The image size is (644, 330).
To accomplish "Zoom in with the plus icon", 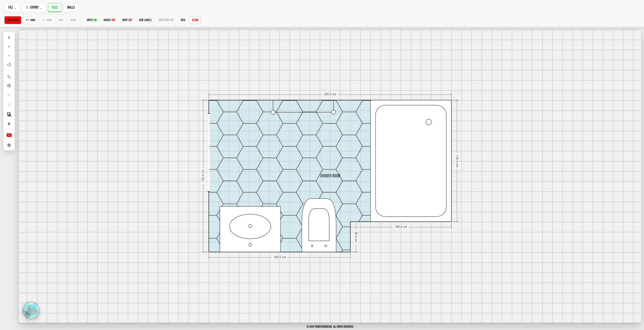I will [9, 47].
